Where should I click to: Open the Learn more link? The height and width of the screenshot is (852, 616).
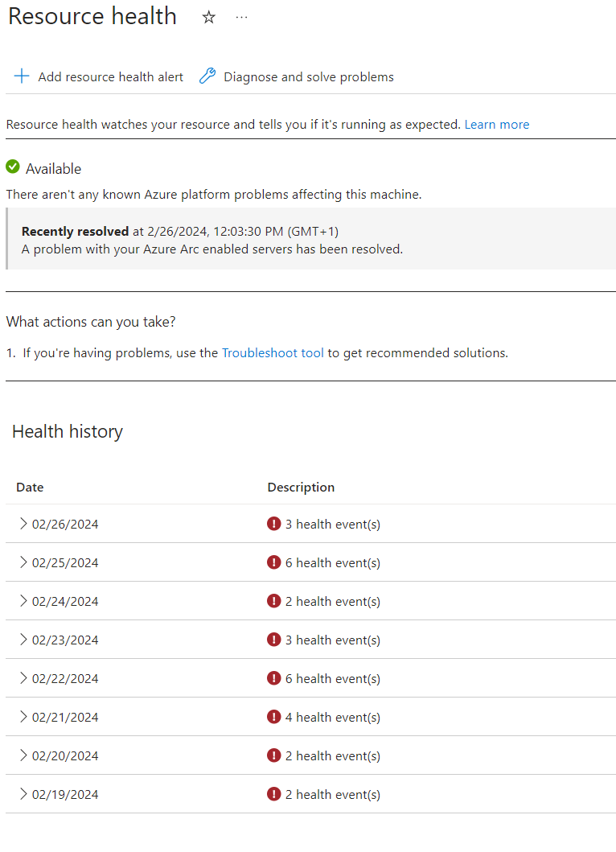point(496,124)
